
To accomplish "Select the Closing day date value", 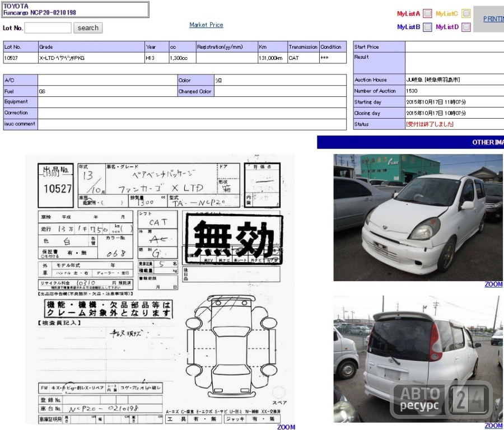I will point(436,113).
